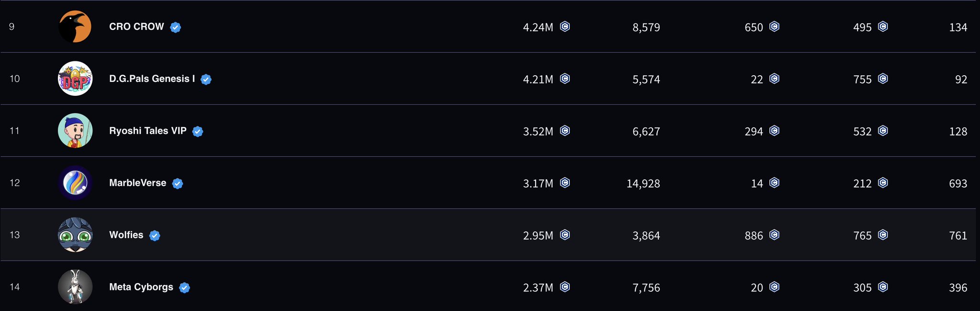Open the D.G.Pals Genesis I collection

tap(152, 79)
